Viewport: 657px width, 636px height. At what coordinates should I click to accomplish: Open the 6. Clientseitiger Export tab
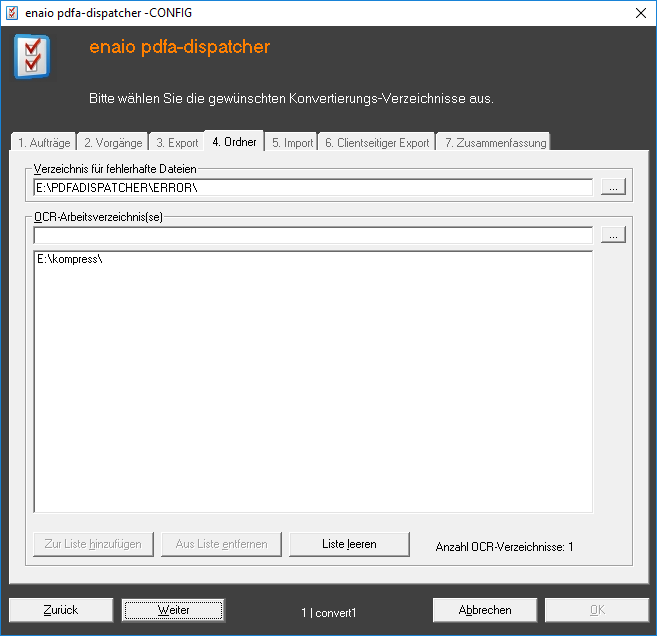point(376,143)
